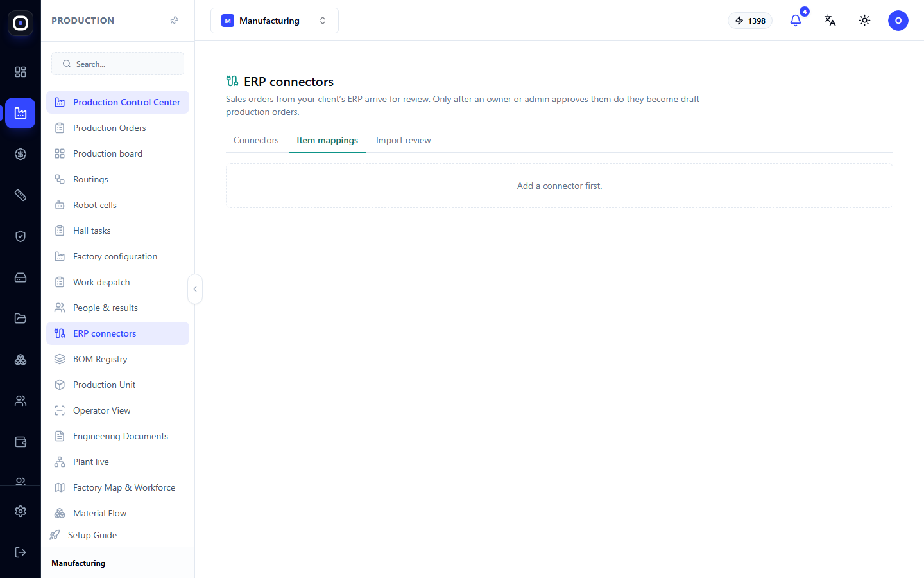Toggle the light/dark theme sun icon
This screenshot has width=924, height=578.
coord(865,21)
